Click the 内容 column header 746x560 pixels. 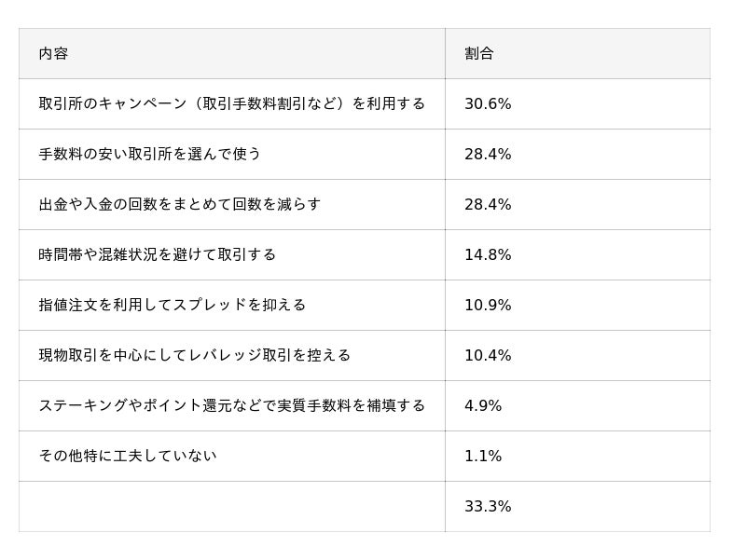pos(53,54)
